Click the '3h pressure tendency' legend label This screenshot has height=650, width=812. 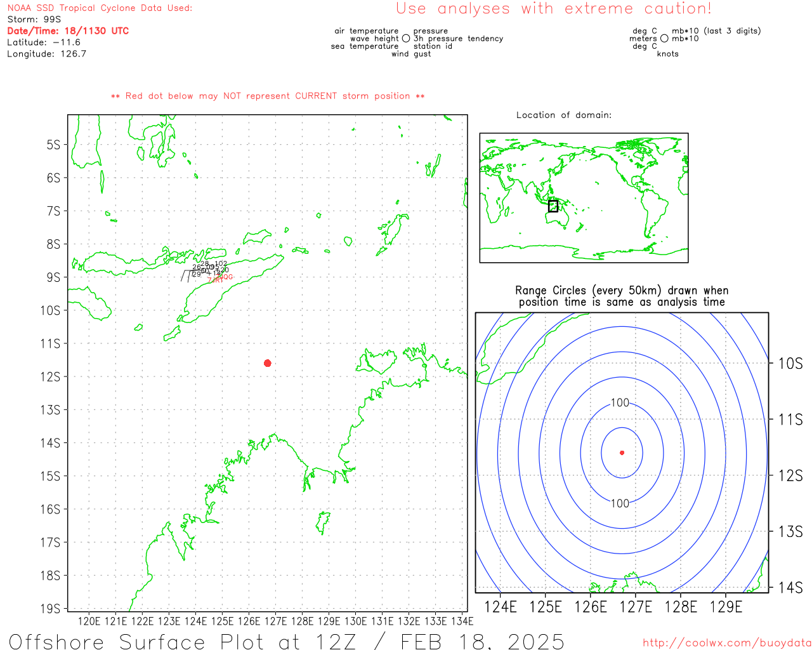point(458,39)
